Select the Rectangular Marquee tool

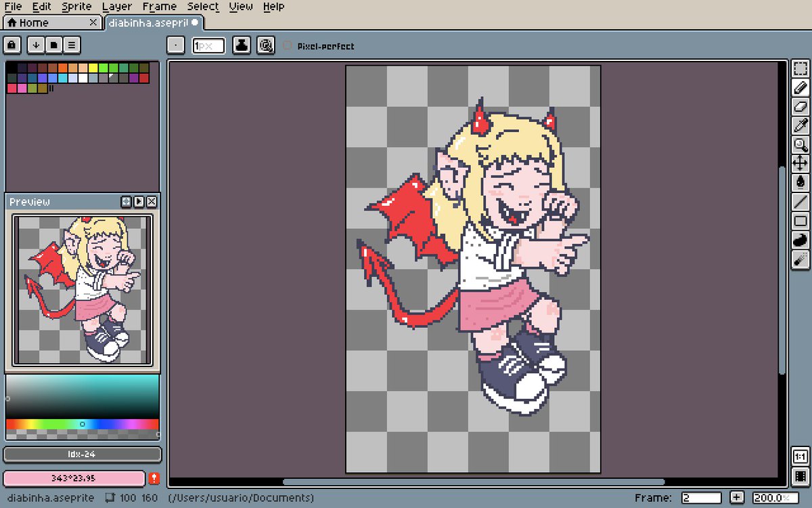[800, 68]
